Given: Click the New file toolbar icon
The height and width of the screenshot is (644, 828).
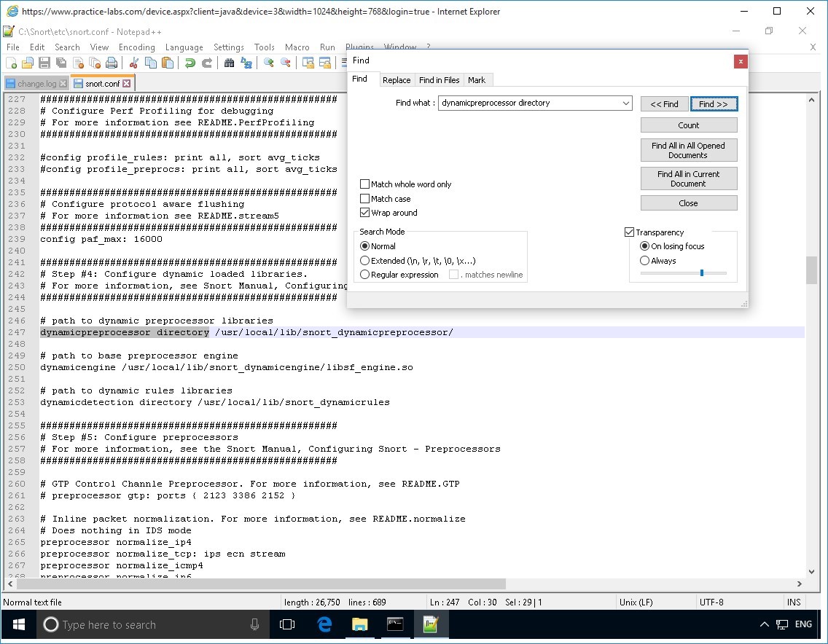Looking at the screenshot, I should [x=12, y=63].
